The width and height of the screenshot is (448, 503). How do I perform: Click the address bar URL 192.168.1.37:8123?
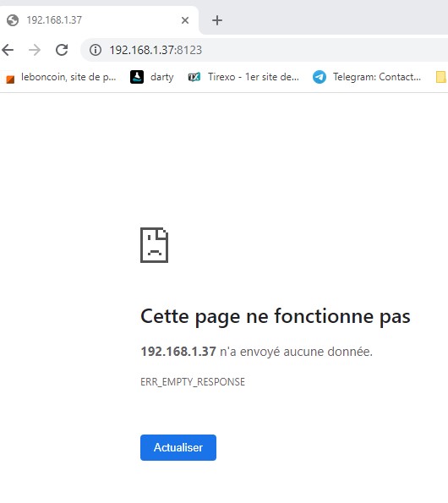pyautogui.click(x=156, y=50)
